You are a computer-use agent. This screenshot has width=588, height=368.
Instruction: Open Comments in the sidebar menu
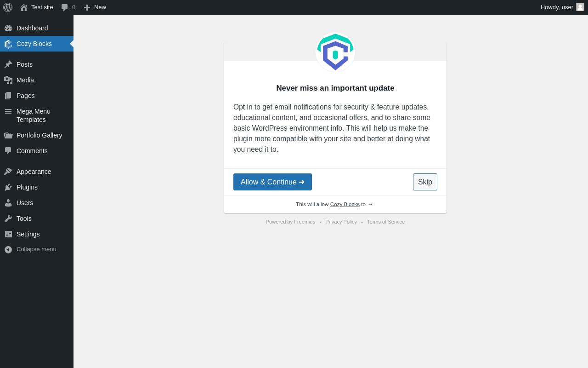(37, 151)
